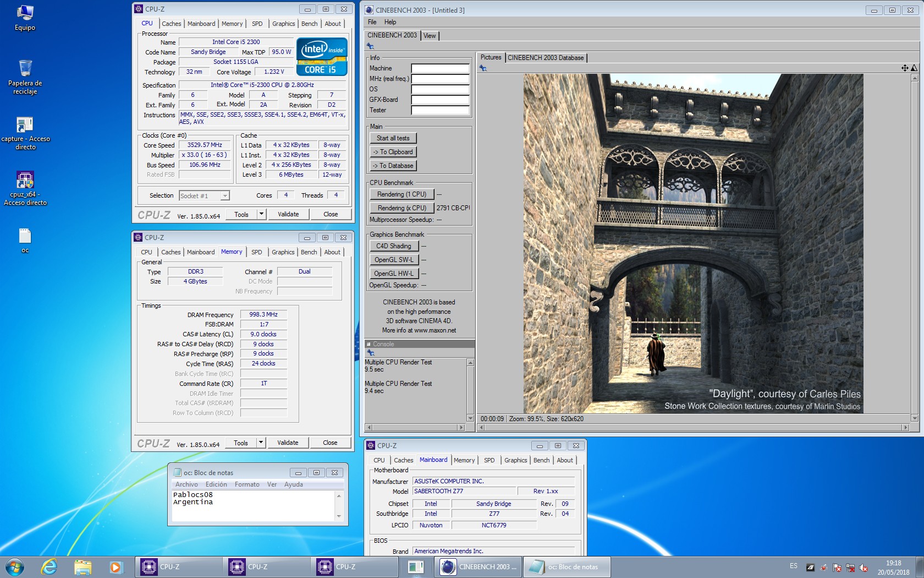The image size is (924, 578).
Task: Click into the Machine input field
Action: click(x=440, y=69)
